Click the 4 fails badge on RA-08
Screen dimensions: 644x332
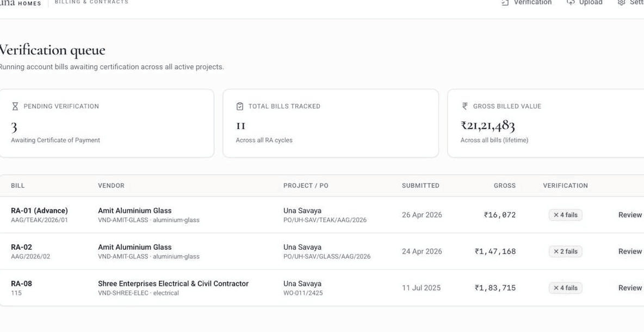566,288
